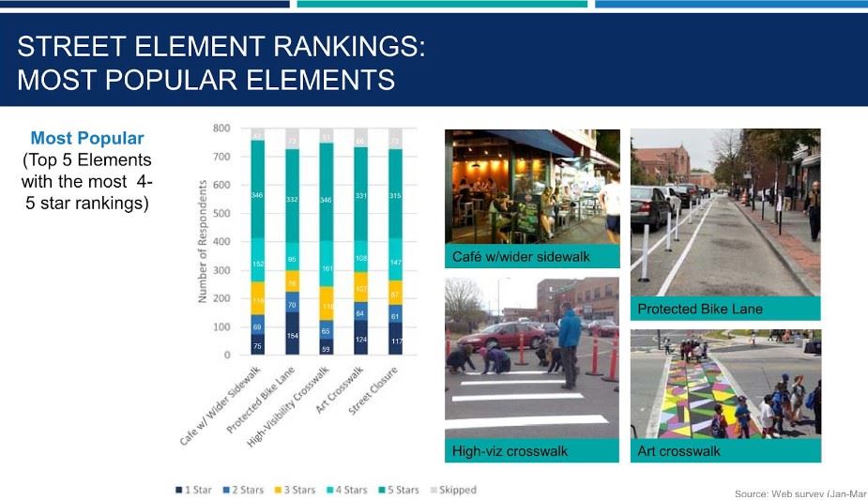Click the 500 y-axis value

tap(221, 214)
